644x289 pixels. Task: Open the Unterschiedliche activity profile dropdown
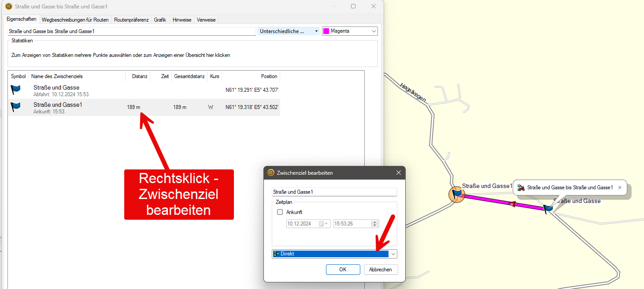[316, 31]
